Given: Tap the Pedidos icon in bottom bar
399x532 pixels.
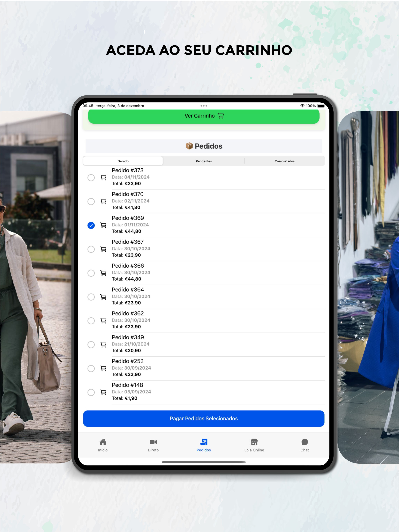Looking at the screenshot, I should click(x=204, y=442).
